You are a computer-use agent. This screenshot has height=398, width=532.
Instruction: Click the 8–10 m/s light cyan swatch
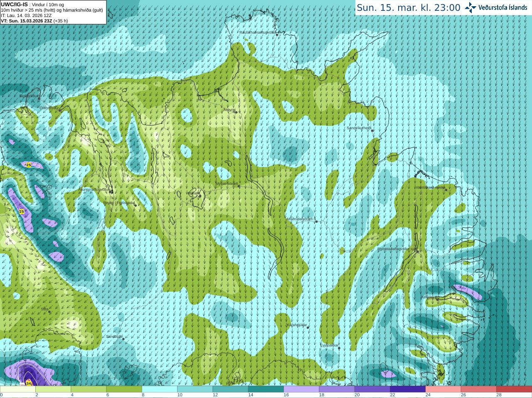tap(160, 389)
